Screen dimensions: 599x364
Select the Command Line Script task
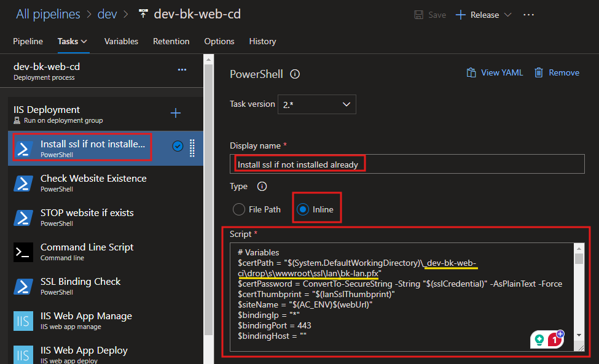click(x=106, y=252)
